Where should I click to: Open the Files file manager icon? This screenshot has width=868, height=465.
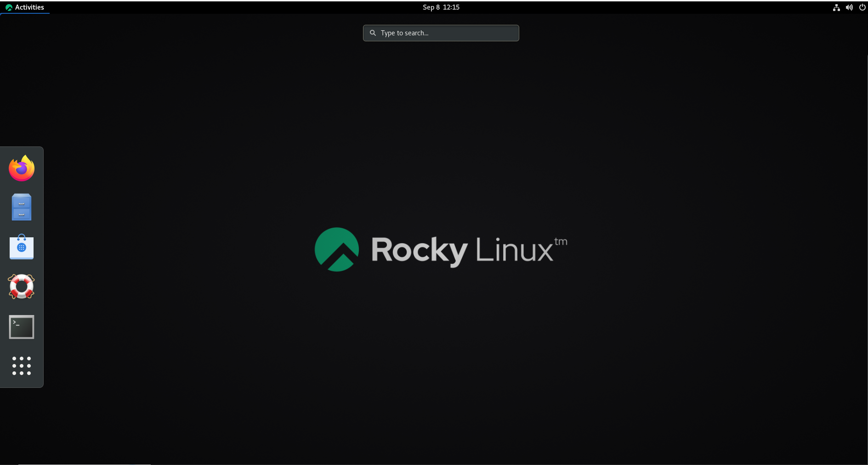tap(22, 207)
